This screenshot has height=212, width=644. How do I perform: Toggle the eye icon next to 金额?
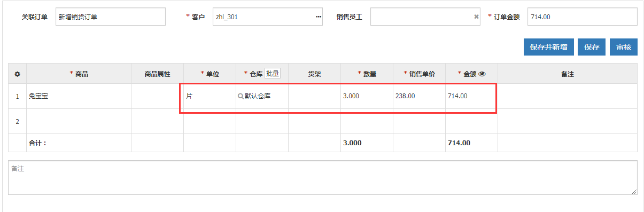pos(482,74)
